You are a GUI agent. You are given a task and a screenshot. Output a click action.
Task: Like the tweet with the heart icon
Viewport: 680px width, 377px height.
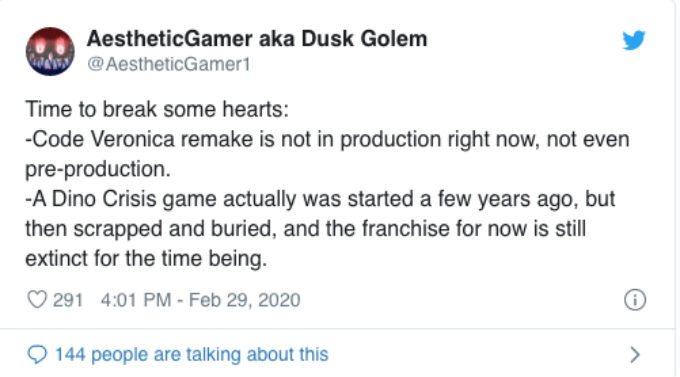click(37, 299)
